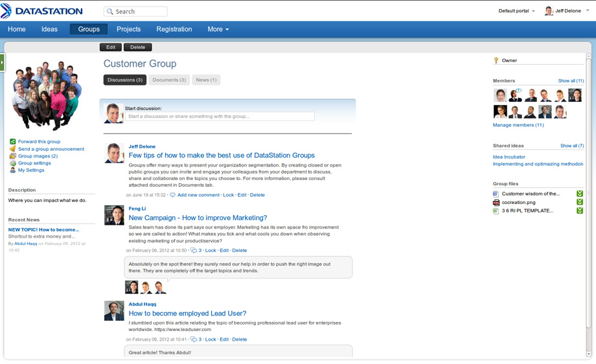This screenshot has height=364, width=596.
Task: Edit the Lead User discussion
Action: (224, 339)
